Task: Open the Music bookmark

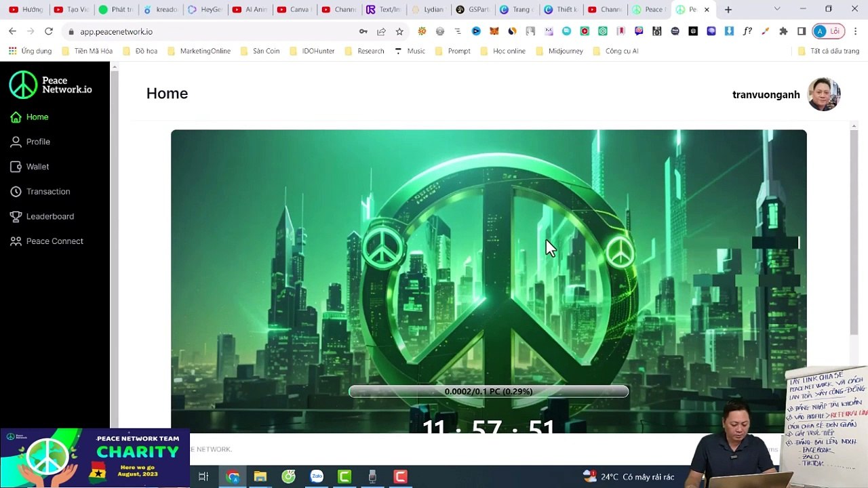Action: pos(410,51)
